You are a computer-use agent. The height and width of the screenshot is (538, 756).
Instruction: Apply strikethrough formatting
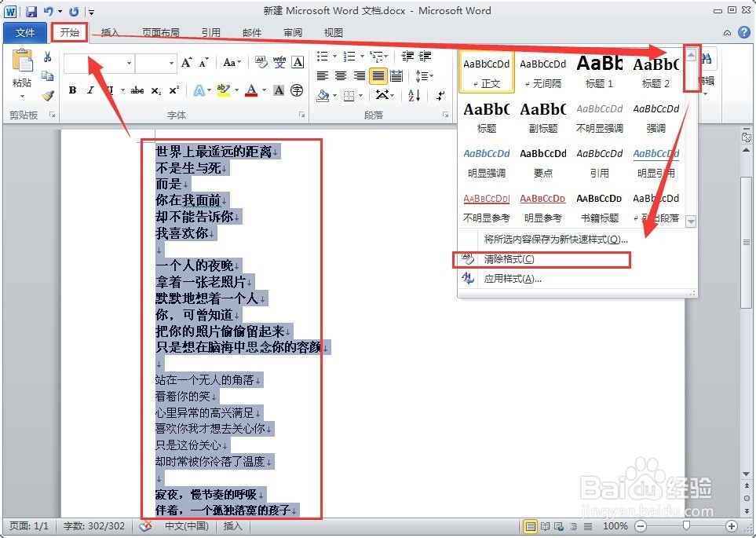(138, 90)
